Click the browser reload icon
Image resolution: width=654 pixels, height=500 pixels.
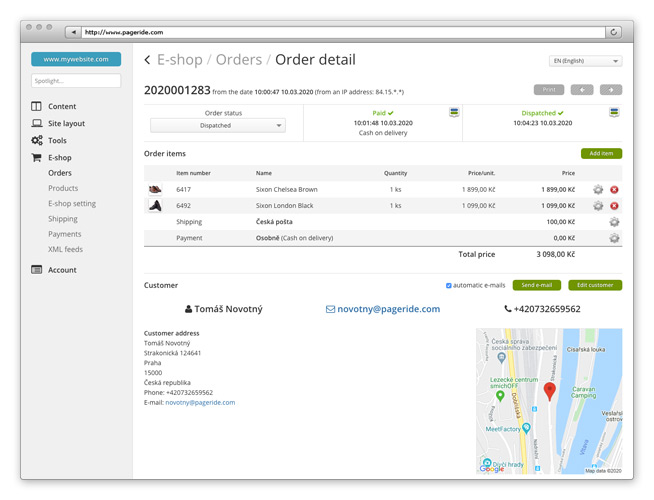pyautogui.click(x=614, y=32)
